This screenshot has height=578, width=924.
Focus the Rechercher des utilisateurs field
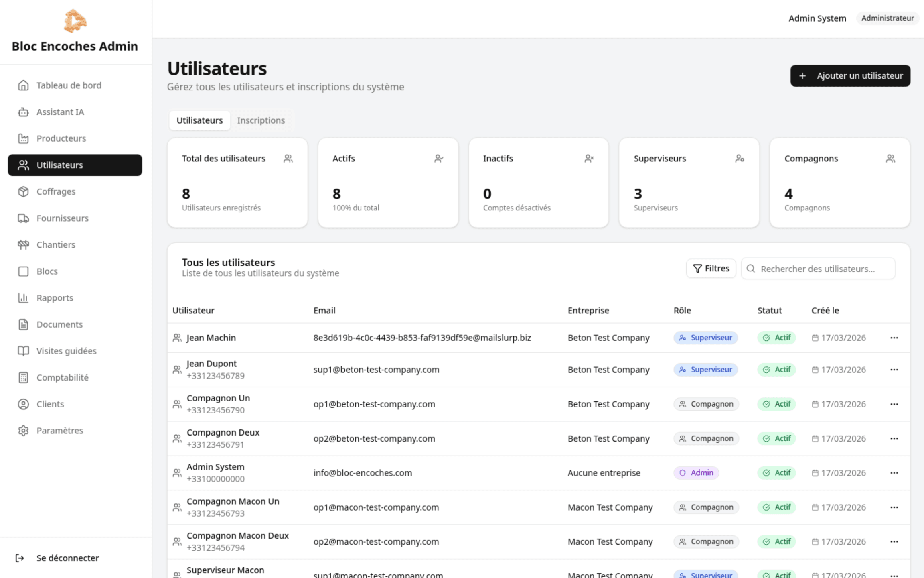818,269
